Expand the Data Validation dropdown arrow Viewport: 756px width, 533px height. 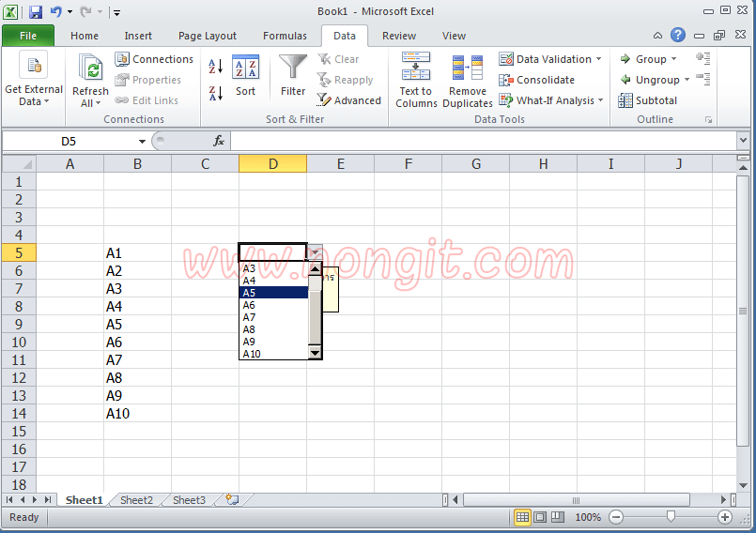pos(599,59)
